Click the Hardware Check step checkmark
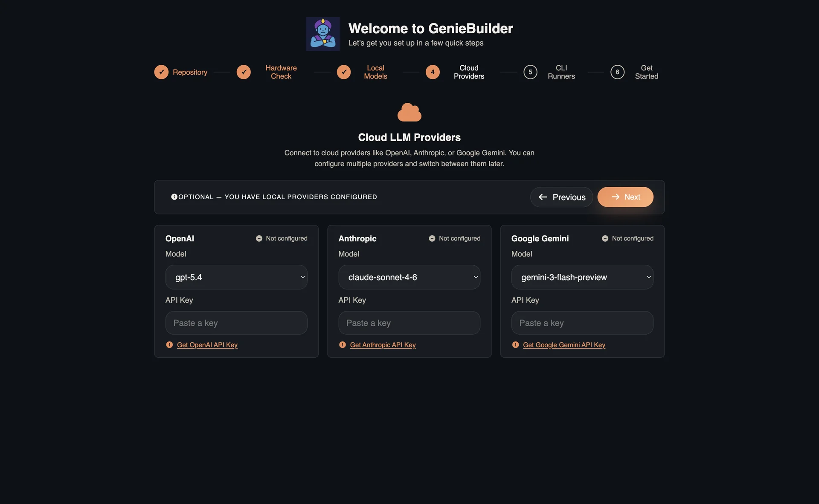This screenshot has width=819, height=504. click(x=244, y=72)
